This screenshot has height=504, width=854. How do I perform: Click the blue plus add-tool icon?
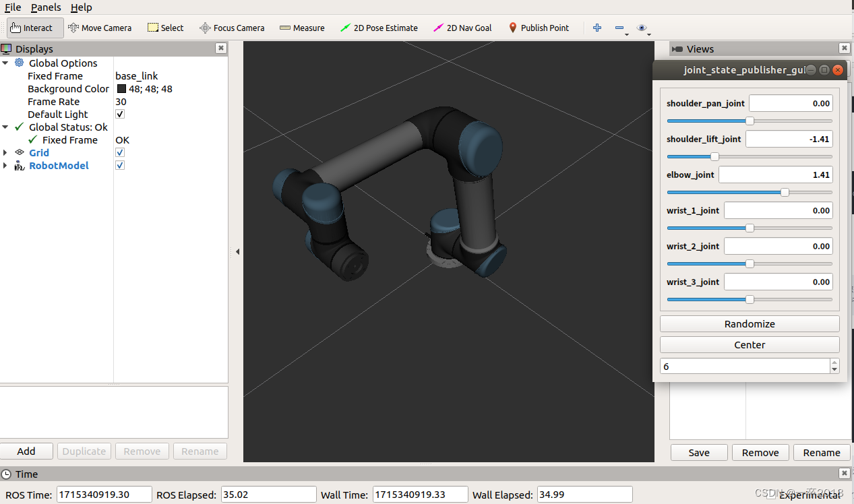pyautogui.click(x=597, y=28)
